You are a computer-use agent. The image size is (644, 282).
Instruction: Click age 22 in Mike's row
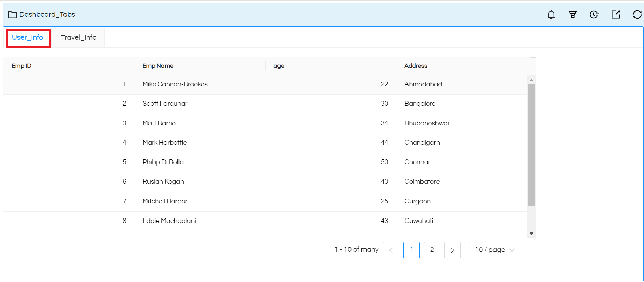coord(331,84)
